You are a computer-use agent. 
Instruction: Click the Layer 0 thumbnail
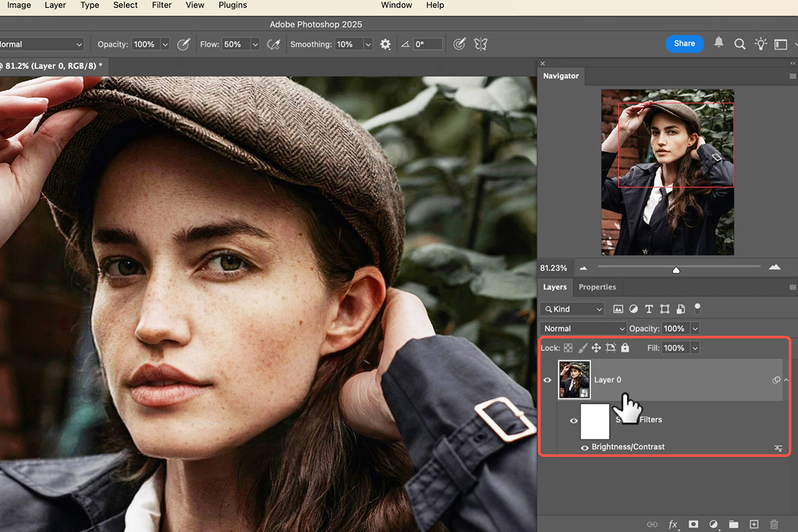coord(574,380)
